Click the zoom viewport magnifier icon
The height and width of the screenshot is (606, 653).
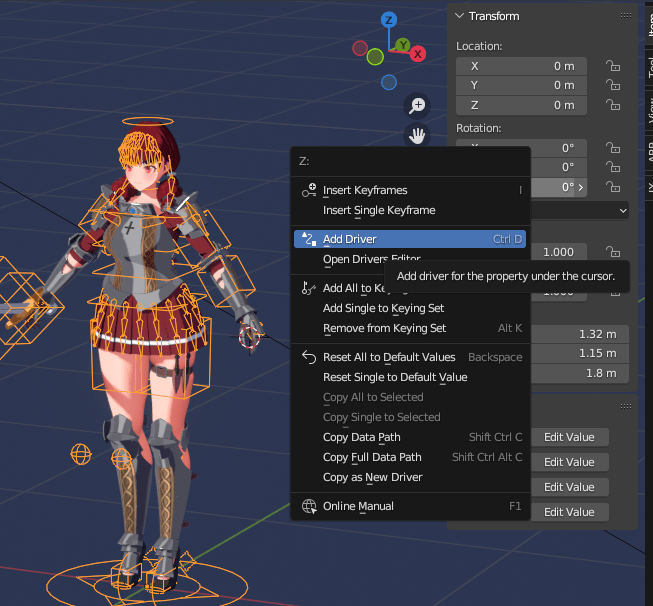coord(418,106)
